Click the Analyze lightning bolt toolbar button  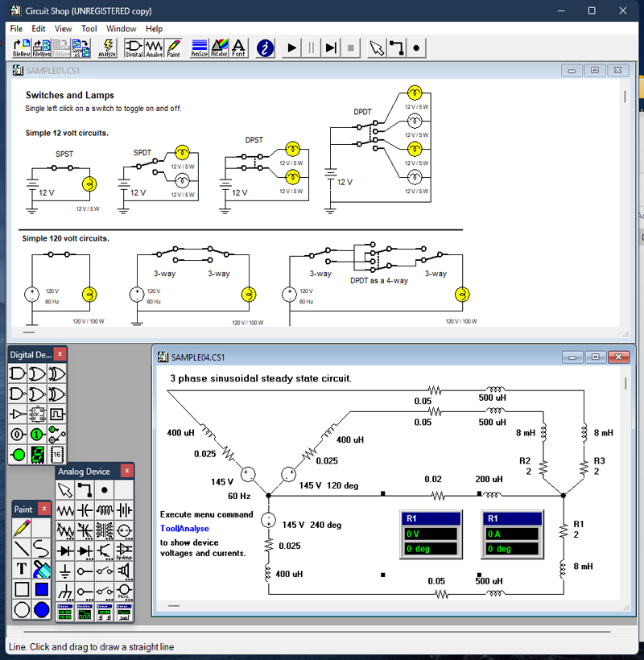(x=107, y=48)
